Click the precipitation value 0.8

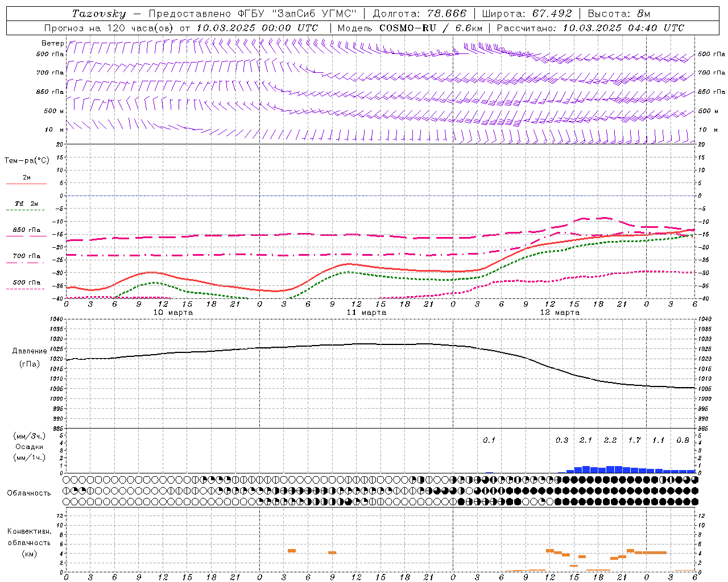pos(682,440)
